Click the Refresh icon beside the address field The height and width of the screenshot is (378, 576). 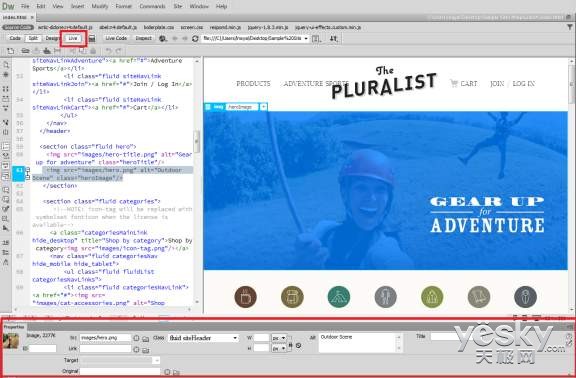pyautogui.click(x=195, y=38)
